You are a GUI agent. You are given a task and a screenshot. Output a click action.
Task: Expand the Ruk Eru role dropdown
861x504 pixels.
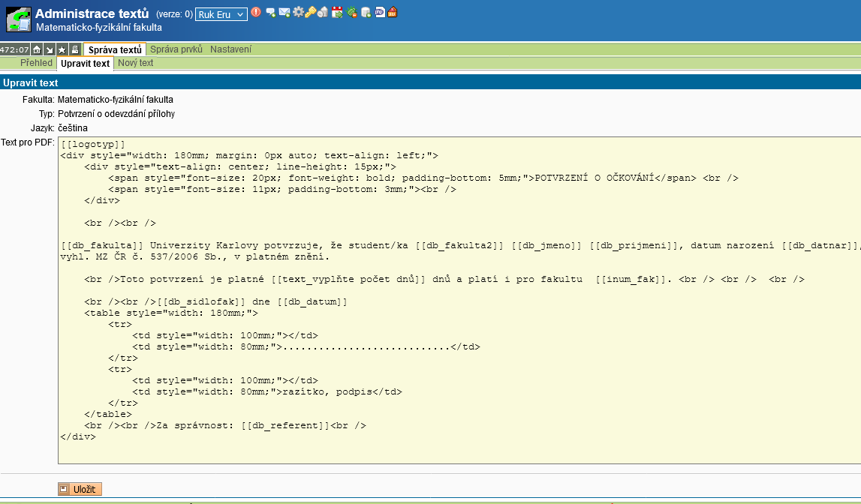(221, 14)
